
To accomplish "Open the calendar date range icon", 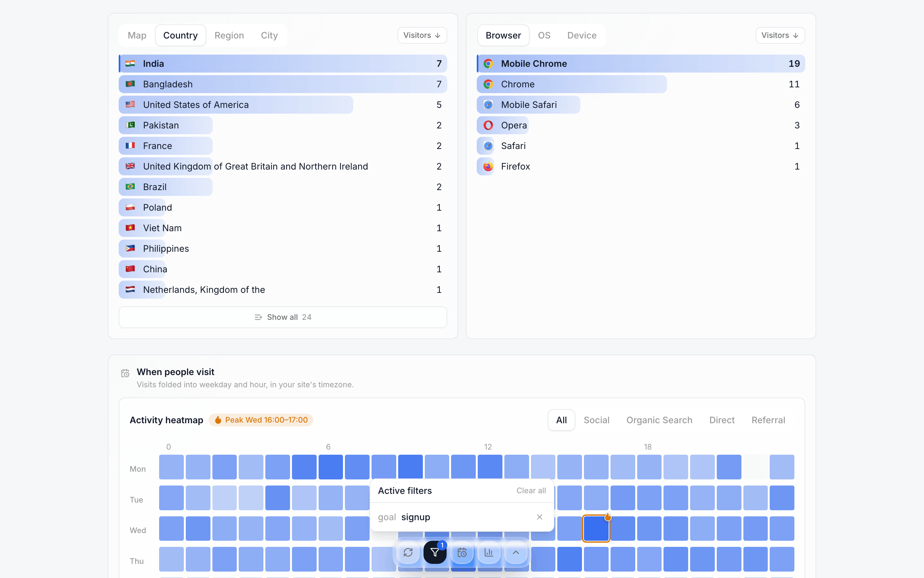I will [x=462, y=552].
